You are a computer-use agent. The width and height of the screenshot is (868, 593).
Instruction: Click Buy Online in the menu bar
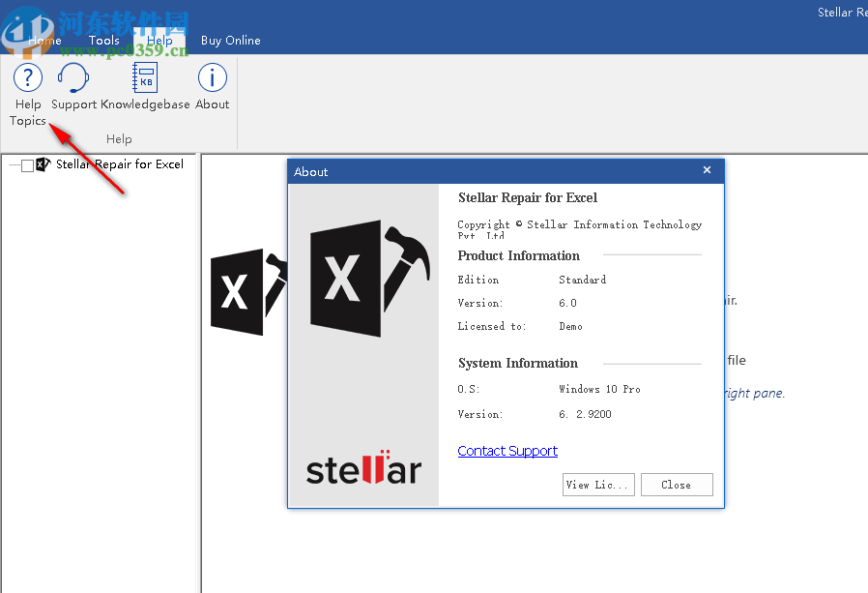(230, 41)
